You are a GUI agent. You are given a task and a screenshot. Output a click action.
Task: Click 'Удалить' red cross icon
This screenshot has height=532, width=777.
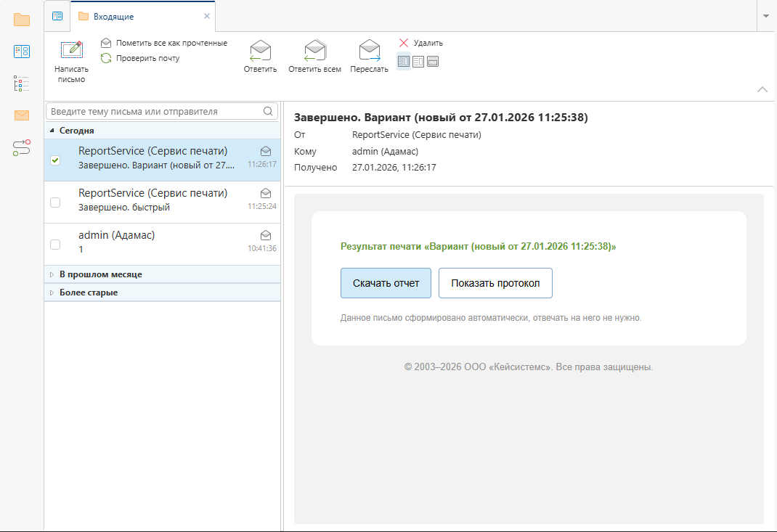[404, 43]
